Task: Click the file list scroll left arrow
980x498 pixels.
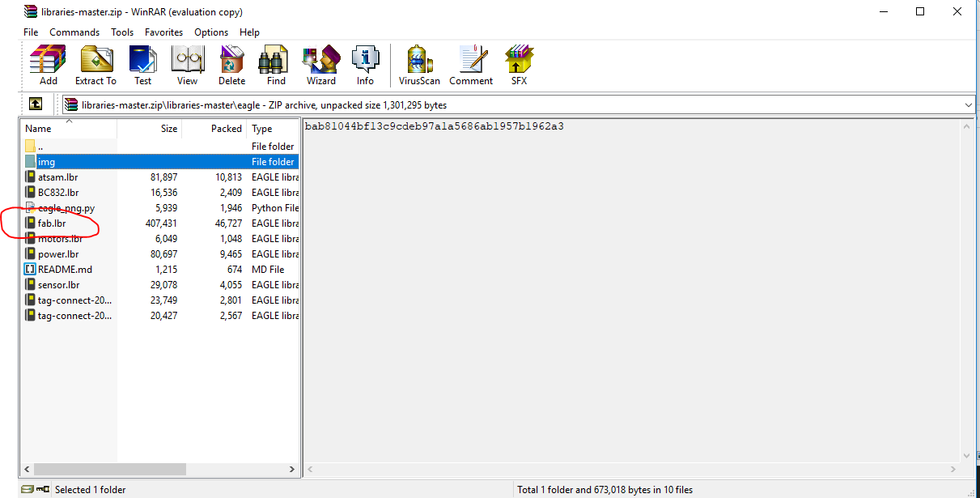Action: coord(27,469)
